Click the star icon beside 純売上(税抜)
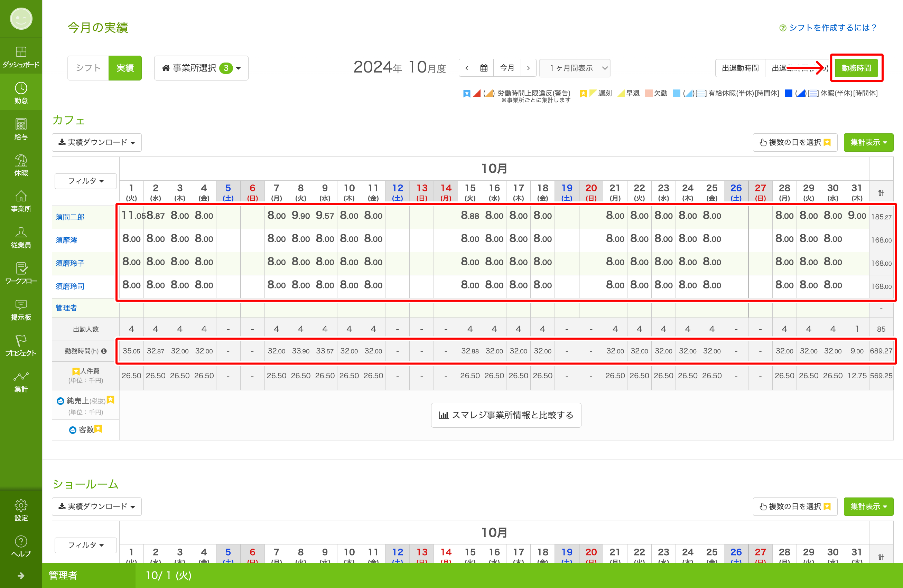 click(x=110, y=399)
